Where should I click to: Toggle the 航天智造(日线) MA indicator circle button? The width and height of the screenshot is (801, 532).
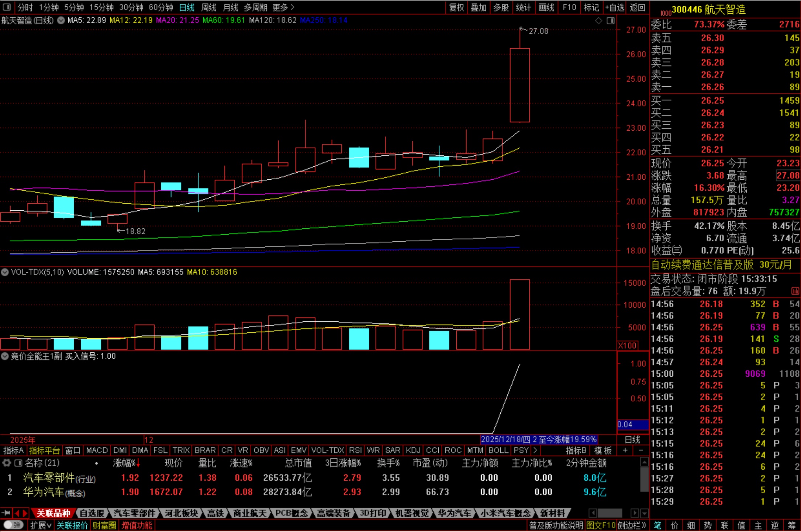pos(61,20)
